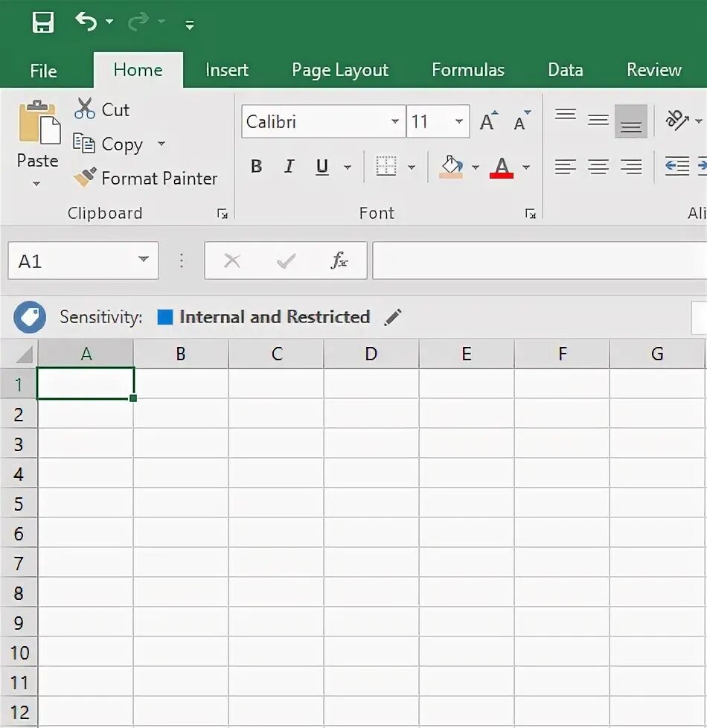707x728 pixels.
Task: Open fill color palette arrow
Action: click(x=476, y=167)
